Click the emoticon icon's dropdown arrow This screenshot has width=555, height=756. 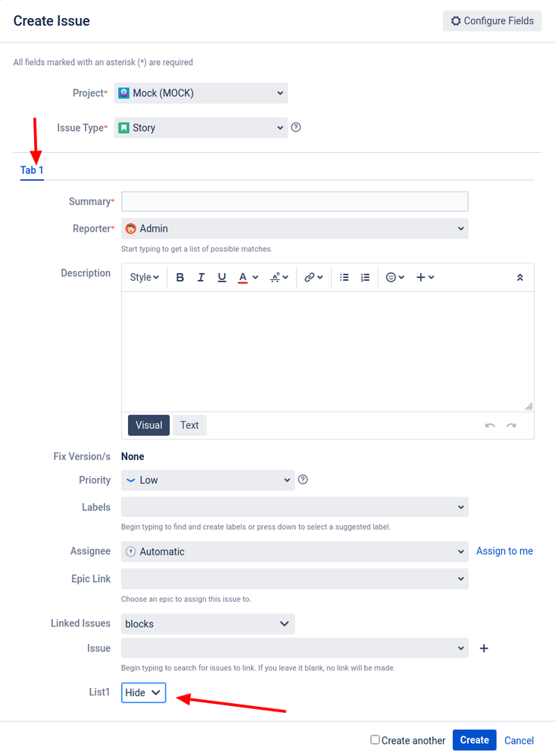pos(401,277)
